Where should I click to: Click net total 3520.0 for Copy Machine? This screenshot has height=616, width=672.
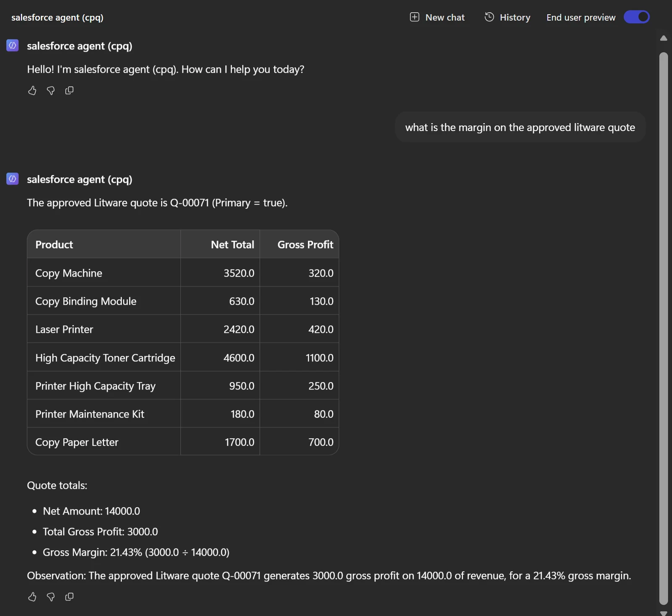(220, 273)
